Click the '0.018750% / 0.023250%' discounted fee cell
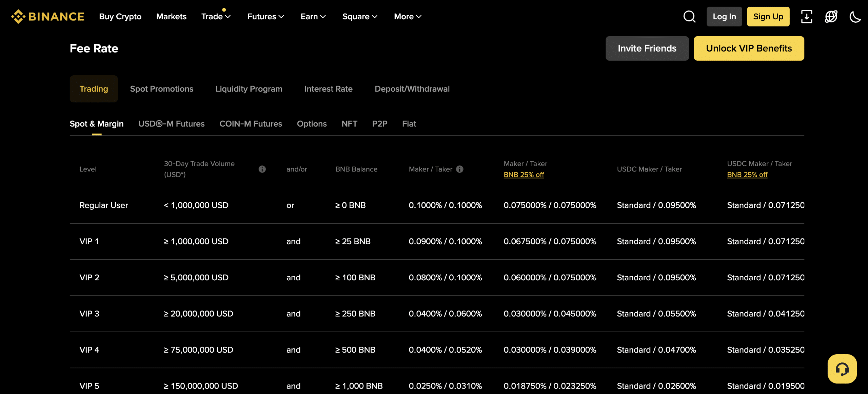 click(x=550, y=386)
